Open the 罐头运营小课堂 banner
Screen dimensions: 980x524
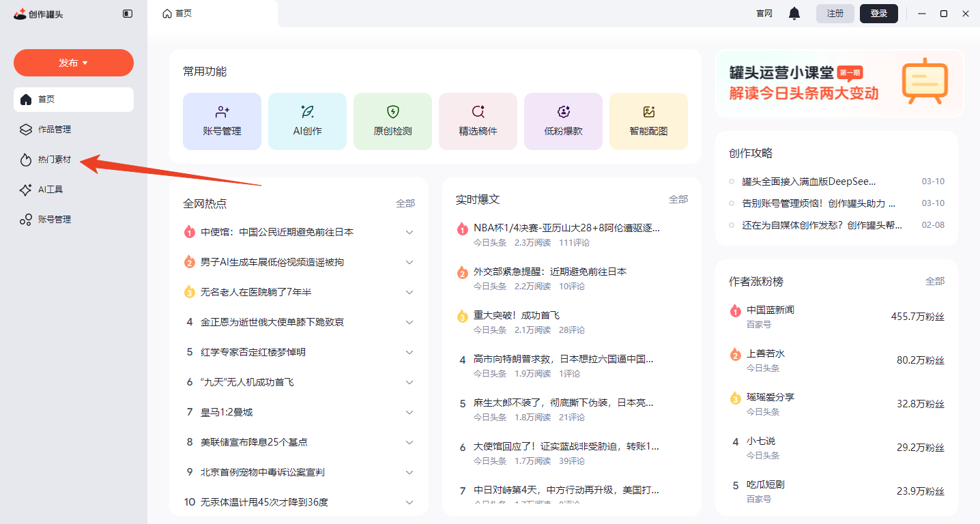(x=839, y=83)
